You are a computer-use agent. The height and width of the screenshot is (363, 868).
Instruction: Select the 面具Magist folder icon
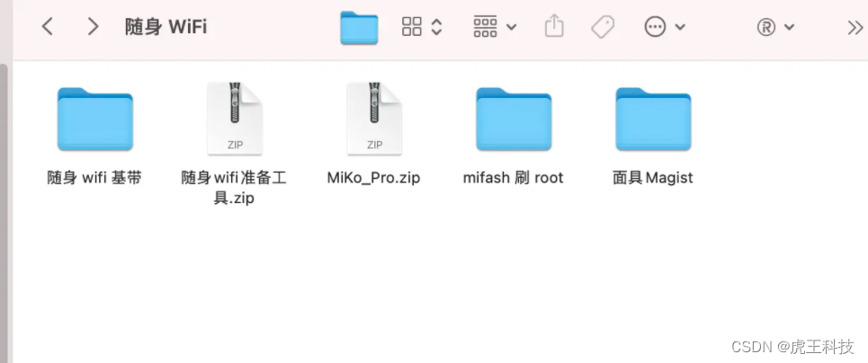[653, 119]
